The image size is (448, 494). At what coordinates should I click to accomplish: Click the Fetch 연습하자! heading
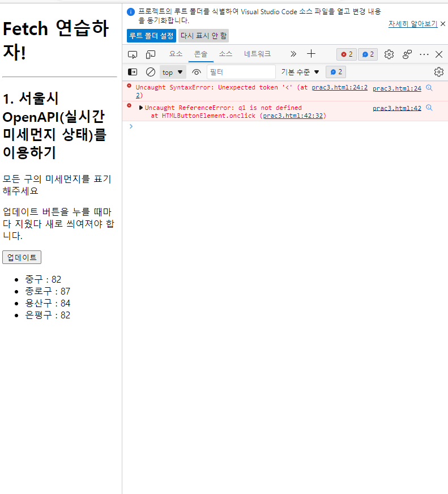point(56,40)
